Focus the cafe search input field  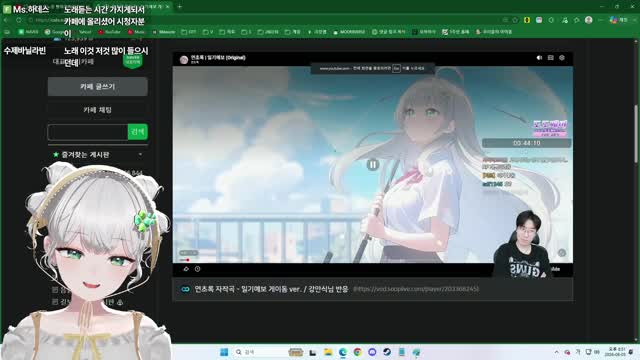(88, 132)
